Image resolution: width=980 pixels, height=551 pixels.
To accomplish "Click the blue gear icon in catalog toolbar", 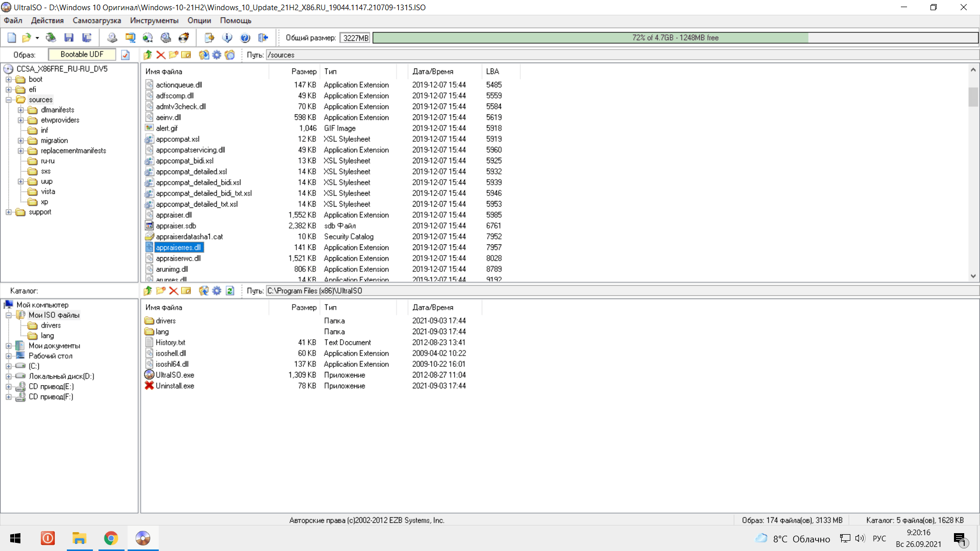I will click(x=217, y=290).
